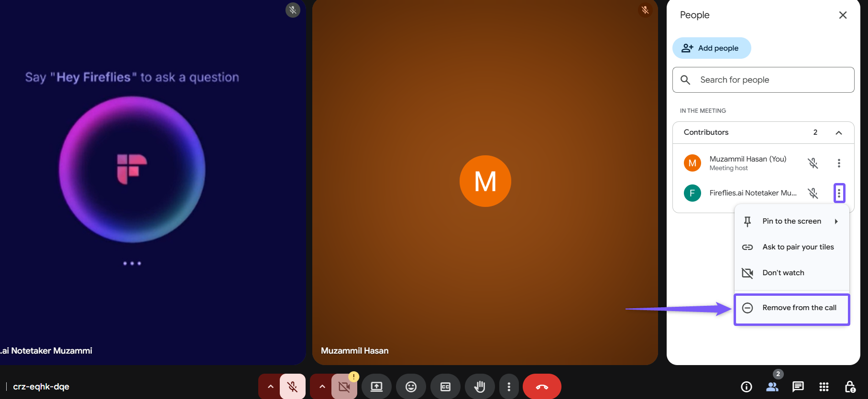This screenshot has width=868, height=399.
Task: Raise hand using the hand icon
Action: (480, 387)
